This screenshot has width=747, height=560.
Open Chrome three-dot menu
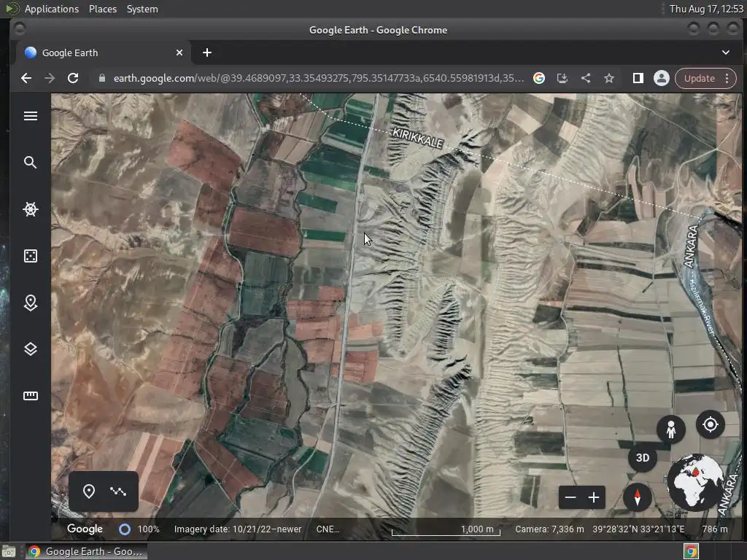coord(727,78)
